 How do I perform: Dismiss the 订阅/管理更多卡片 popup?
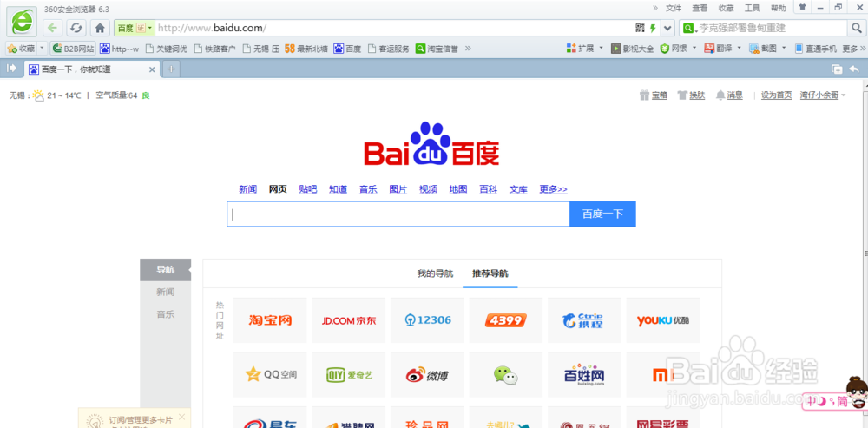181,417
